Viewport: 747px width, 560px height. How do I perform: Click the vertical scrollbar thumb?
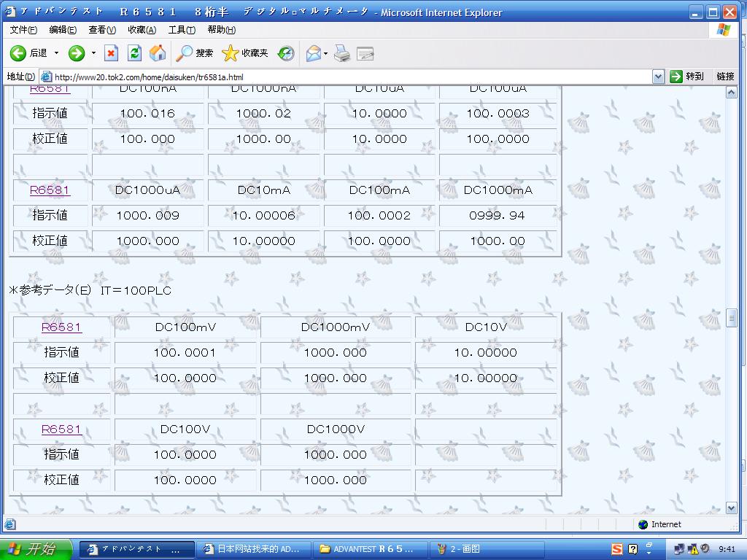tap(731, 318)
